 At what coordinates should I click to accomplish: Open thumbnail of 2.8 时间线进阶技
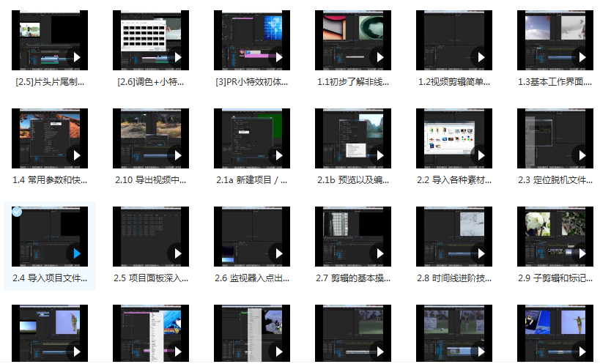pos(453,237)
